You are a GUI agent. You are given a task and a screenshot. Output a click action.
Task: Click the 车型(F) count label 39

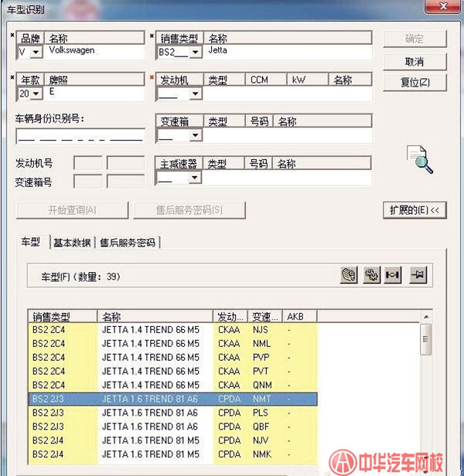80,277
